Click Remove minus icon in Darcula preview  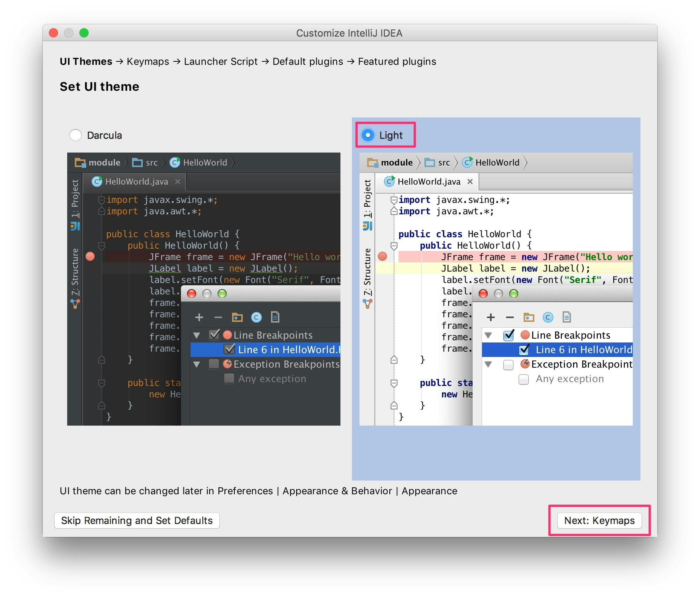click(218, 317)
